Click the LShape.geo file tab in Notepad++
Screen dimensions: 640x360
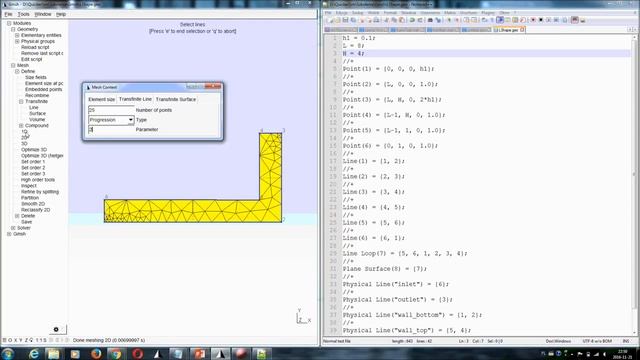point(509,30)
